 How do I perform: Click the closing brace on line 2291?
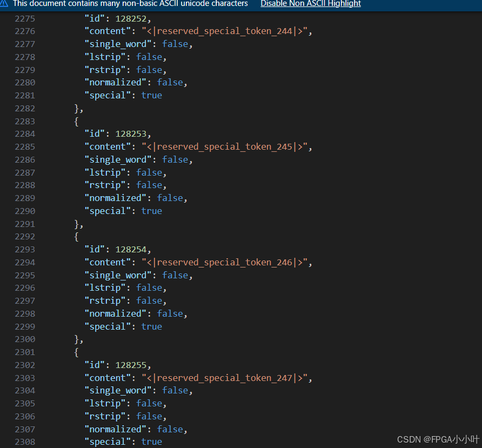click(x=76, y=224)
